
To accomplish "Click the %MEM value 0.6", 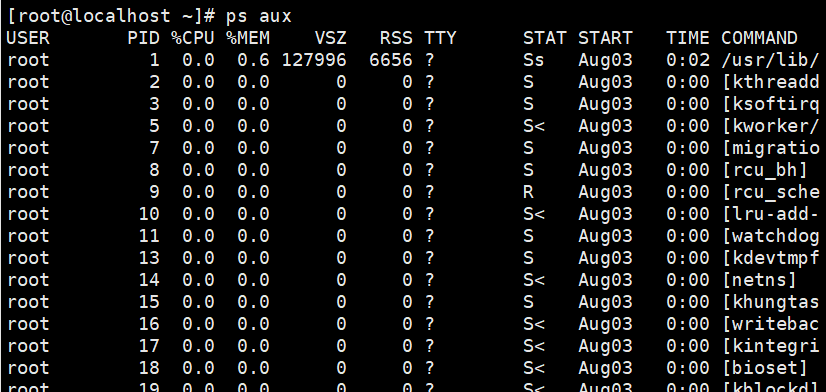I will [253, 60].
